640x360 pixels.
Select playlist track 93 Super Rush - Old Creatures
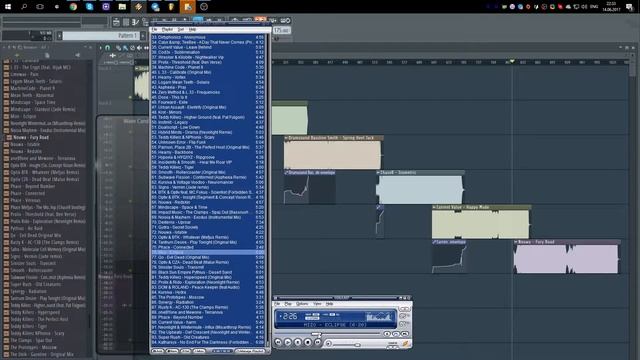(x=208, y=337)
